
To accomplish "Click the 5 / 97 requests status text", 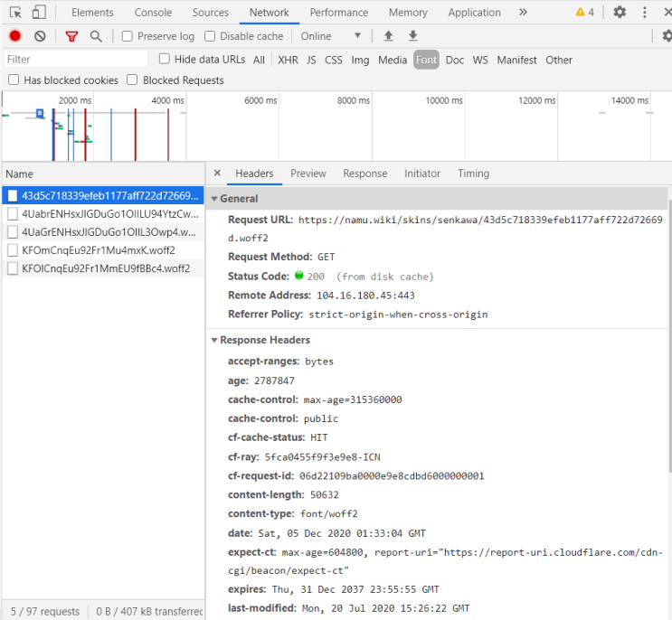I will point(45,611).
